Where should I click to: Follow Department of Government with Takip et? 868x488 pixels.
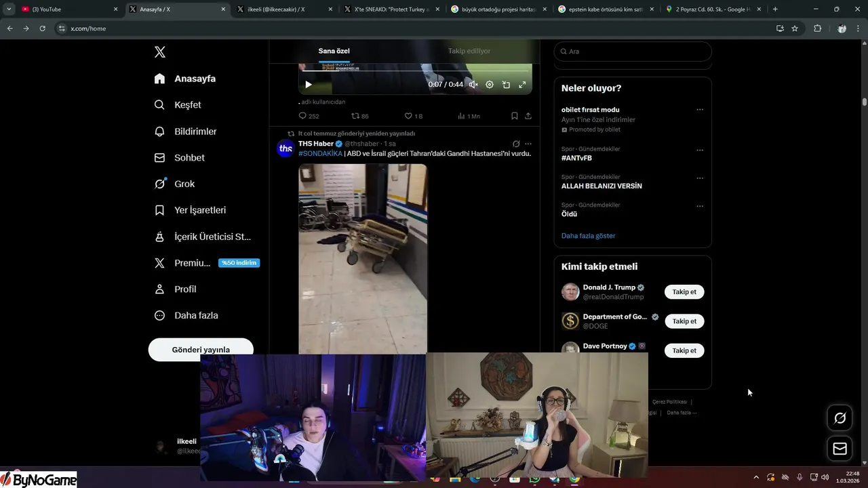click(684, 321)
